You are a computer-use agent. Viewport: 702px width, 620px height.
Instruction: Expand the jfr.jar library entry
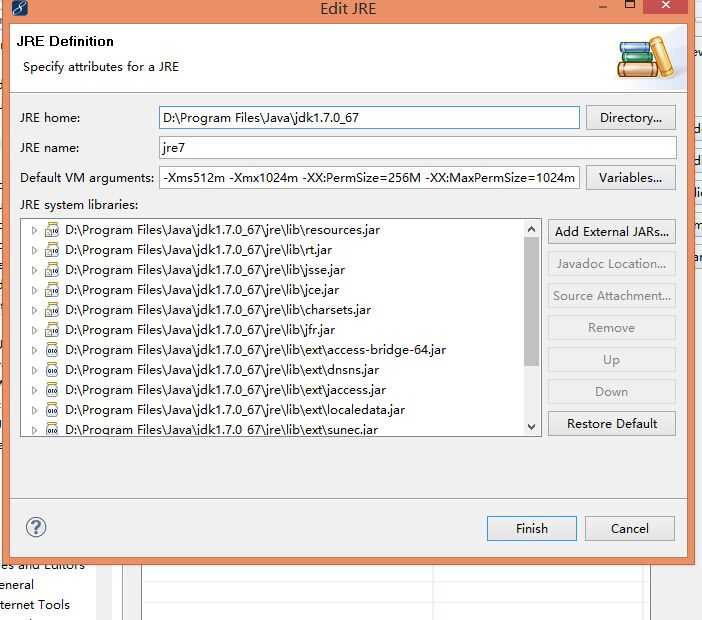point(34,330)
